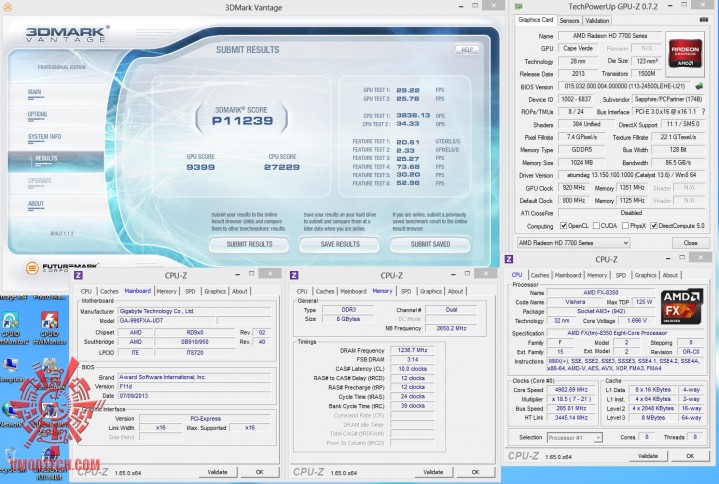Click the GPU-Z title bar app icon
The height and width of the screenshot is (484, 719).
click(x=519, y=6)
